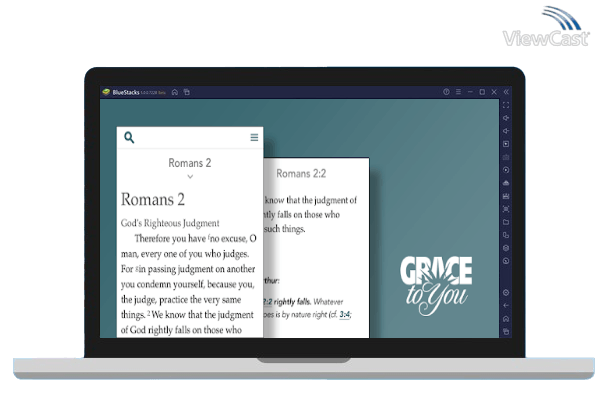The width and height of the screenshot is (602, 414).
Task: Collapse the BlueStacks sidebar with double-chevron
Action: click(506, 92)
